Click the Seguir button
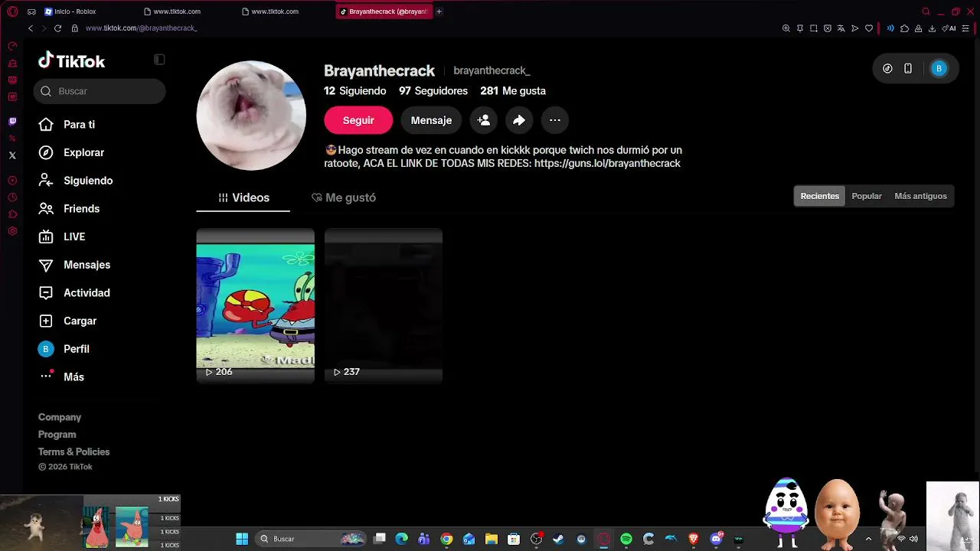Image resolution: width=980 pixels, height=551 pixels. click(x=358, y=120)
